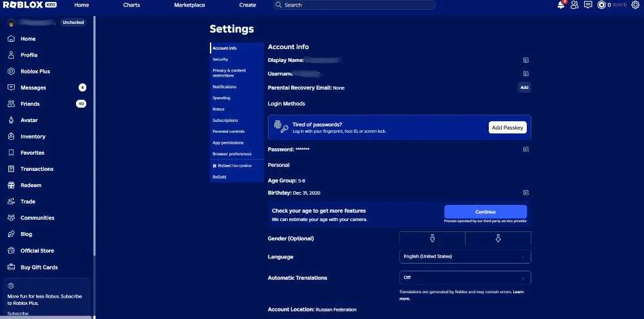
Task: Open Privacy & content restrictions tab
Action: pos(236,73)
